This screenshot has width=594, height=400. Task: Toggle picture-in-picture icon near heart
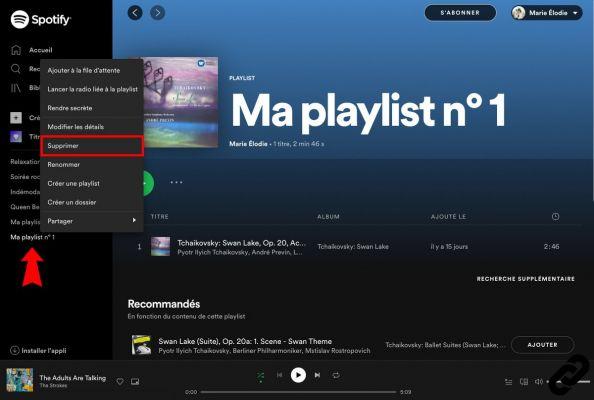point(135,381)
